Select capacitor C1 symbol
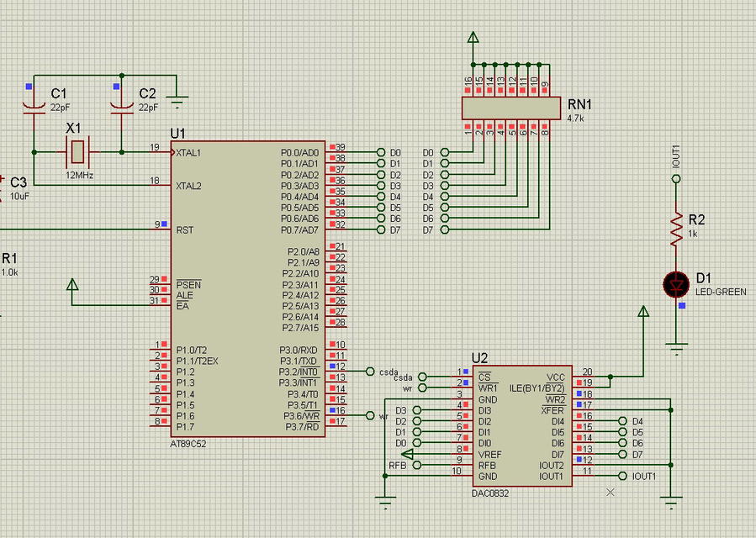This screenshot has height=538, width=756. (x=34, y=106)
